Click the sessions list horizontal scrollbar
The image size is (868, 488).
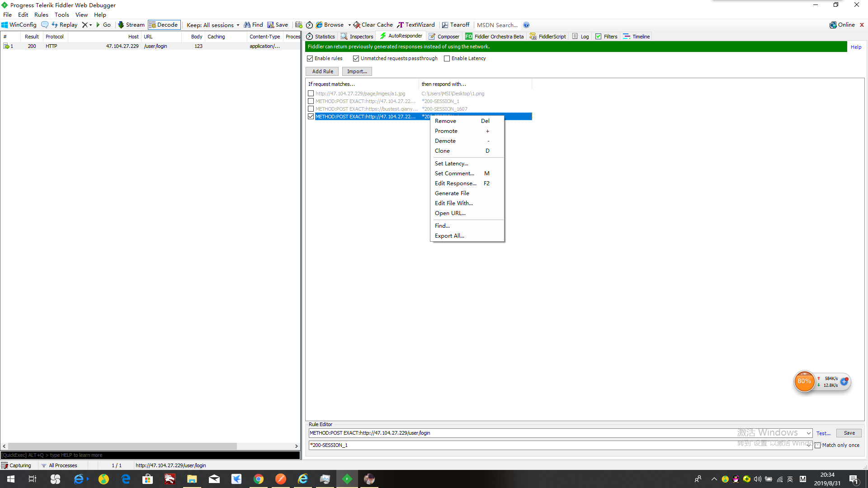point(122,446)
